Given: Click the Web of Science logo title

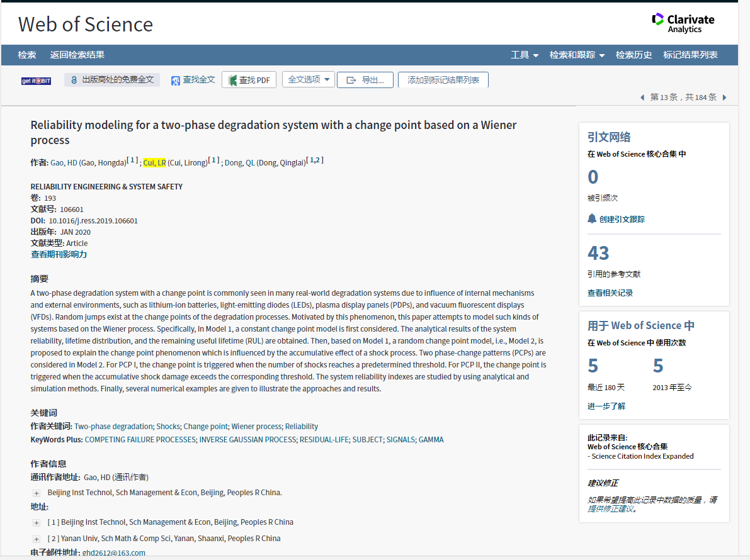Looking at the screenshot, I should (86, 25).
